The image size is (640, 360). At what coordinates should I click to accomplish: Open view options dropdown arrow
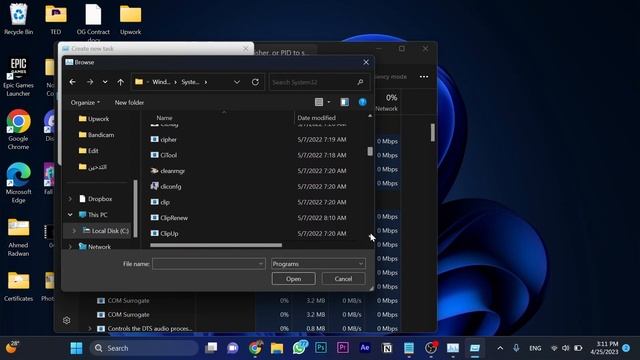tap(329, 102)
